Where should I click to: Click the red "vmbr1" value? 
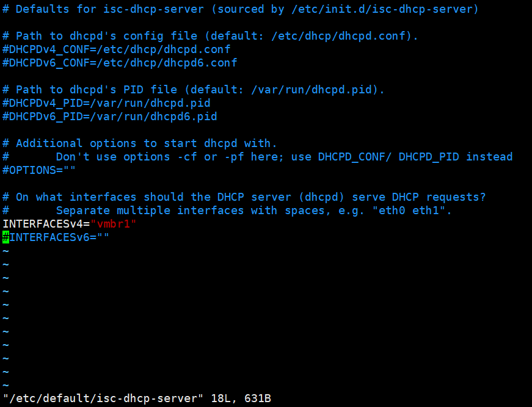(x=114, y=224)
